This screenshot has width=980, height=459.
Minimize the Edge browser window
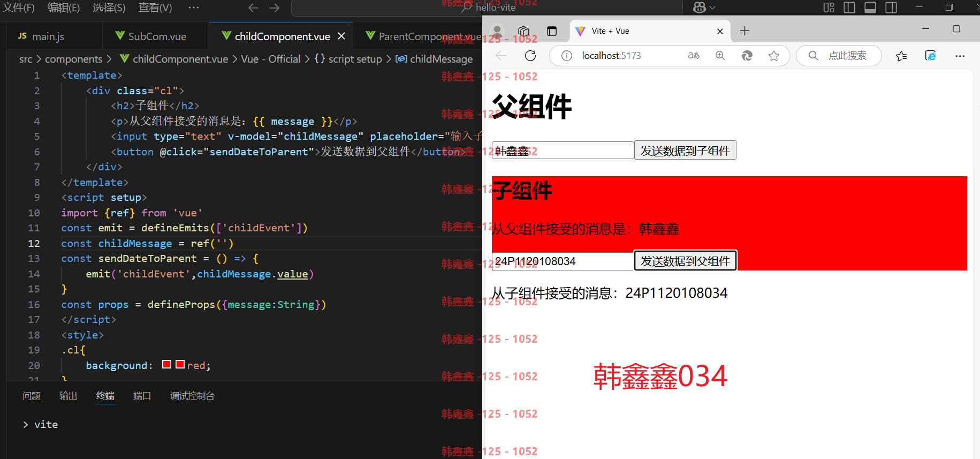(926, 29)
